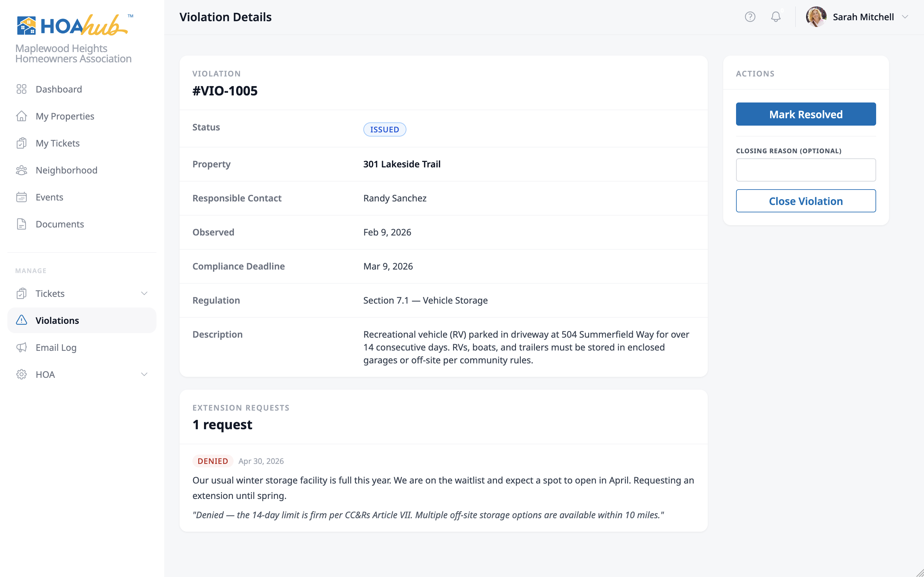Open the Sarah Mitchell user dropdown
The width and height of the screenshot is (924, 577).
tap(904, 17)
